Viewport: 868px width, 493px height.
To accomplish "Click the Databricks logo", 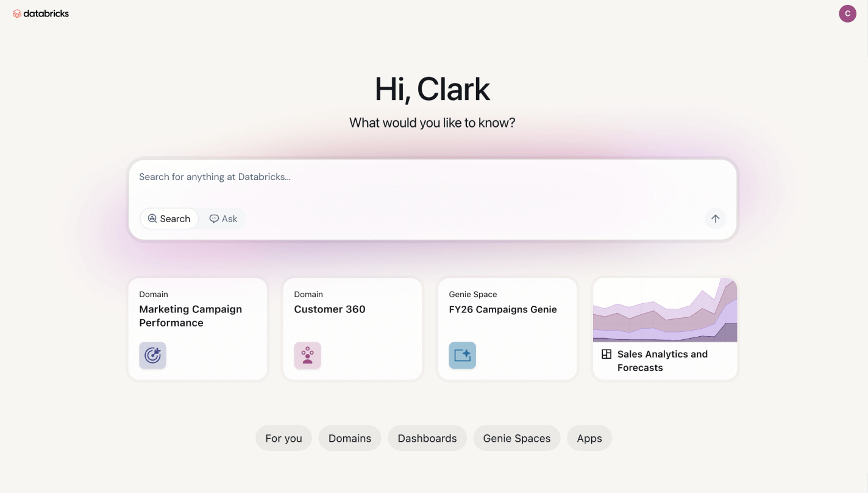I will tap(41, 13).
